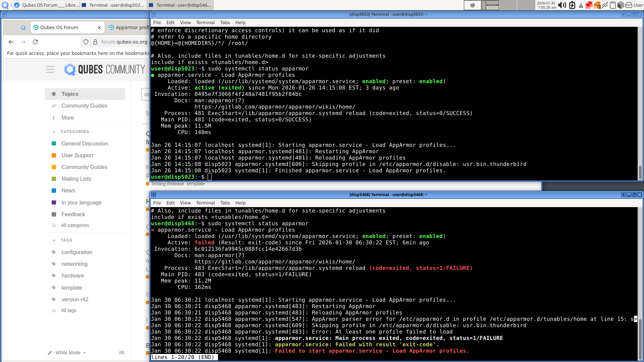The width and height of the screenshot is (644, 362).
Task: Go back in browser history
Action: pyautogui.click(x=11, y=42)
